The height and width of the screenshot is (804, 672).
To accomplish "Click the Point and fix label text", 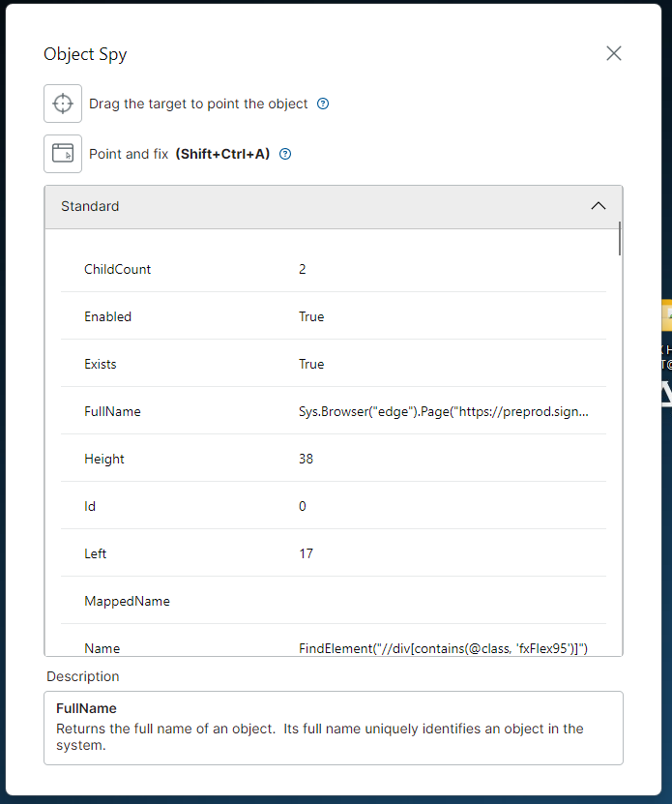I will [x=129, y=154].
